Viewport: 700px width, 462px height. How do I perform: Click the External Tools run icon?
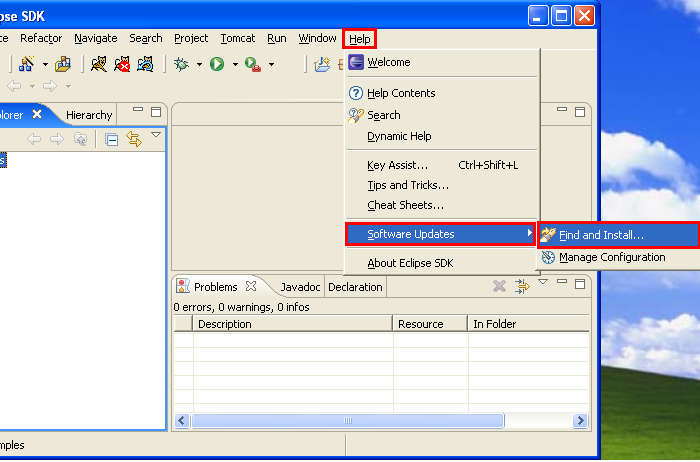[x=252, y=64]
